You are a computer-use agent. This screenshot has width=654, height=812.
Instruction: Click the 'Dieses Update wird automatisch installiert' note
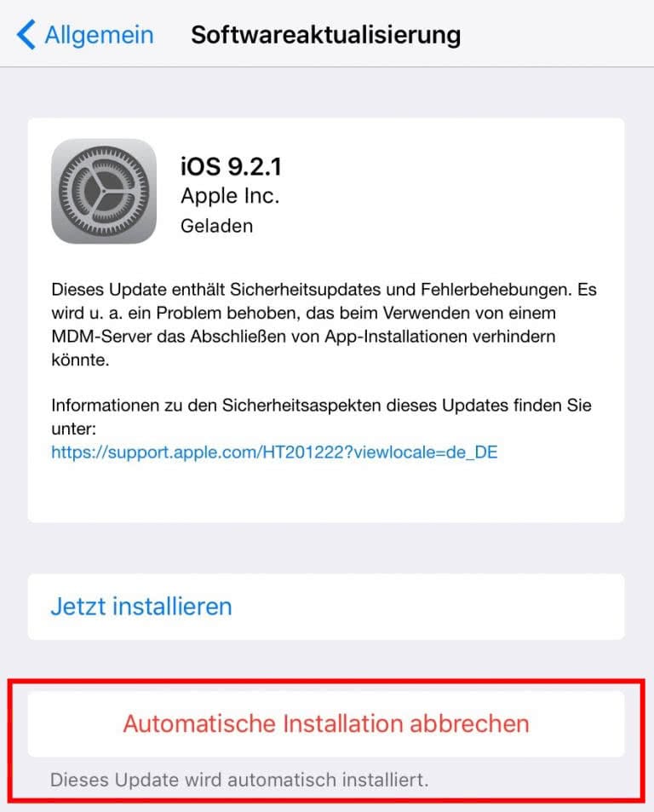[x=239, y=780]
